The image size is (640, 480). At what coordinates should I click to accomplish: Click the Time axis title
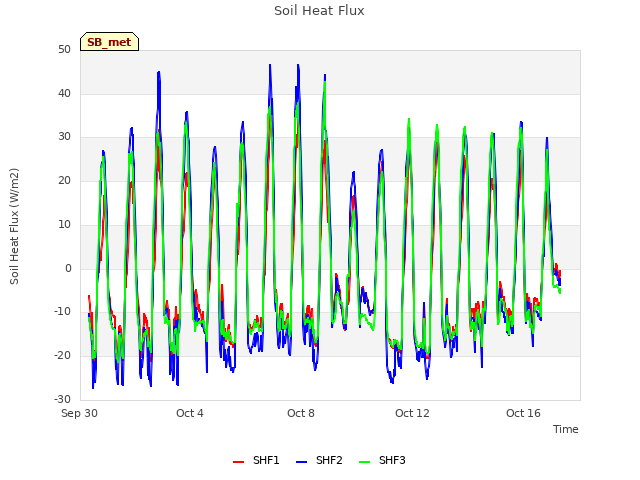click(566, 429)
